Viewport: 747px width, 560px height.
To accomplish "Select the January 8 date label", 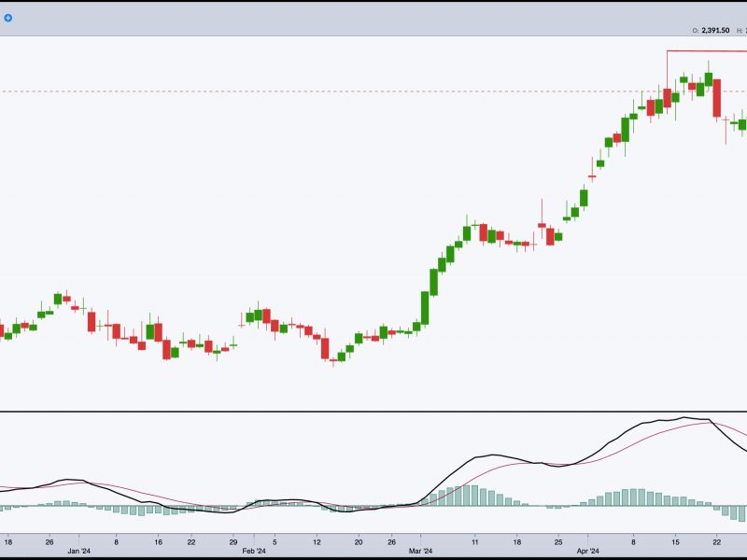I will pos(116,542).
